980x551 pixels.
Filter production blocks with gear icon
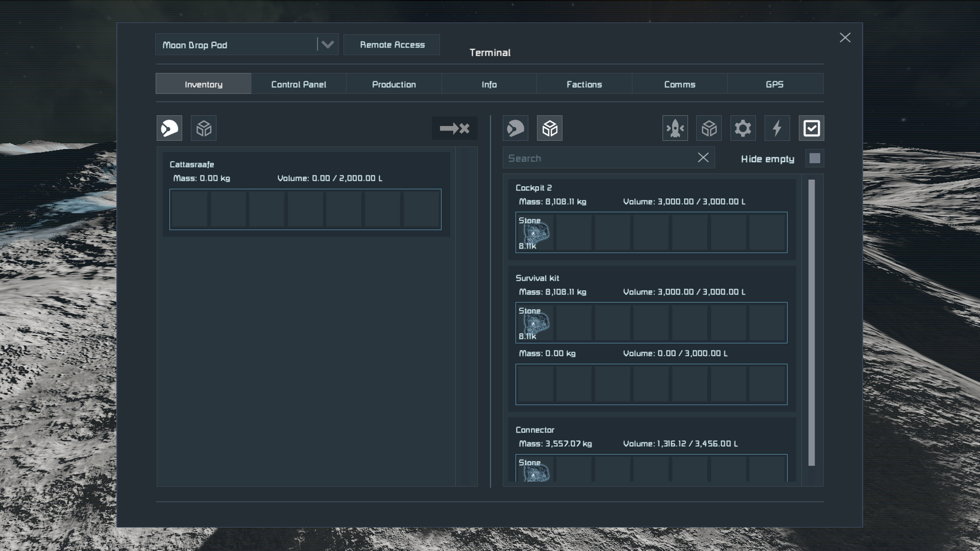[x=743, y=128]
